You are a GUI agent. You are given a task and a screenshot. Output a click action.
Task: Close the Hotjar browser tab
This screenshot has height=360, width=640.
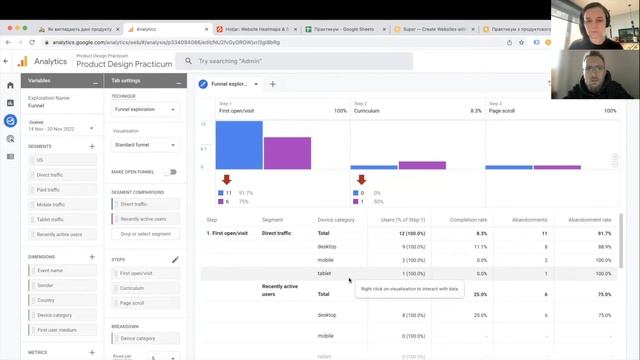[295, 29]
